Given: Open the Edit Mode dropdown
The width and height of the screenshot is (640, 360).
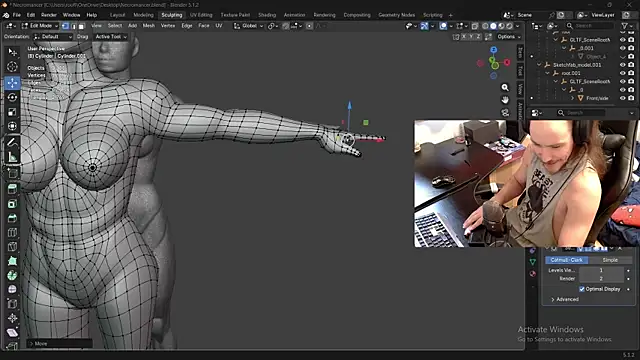Looking at the screenshot, I should pyautogui.click(x=40, y=26).
